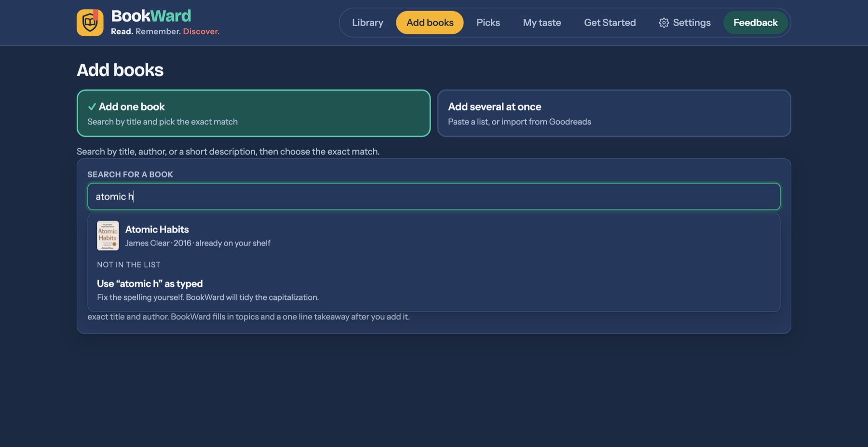This screenshot has width=868, height=447.
Task: Click the NOT IN THE LIST label
Action: point(129,265)
